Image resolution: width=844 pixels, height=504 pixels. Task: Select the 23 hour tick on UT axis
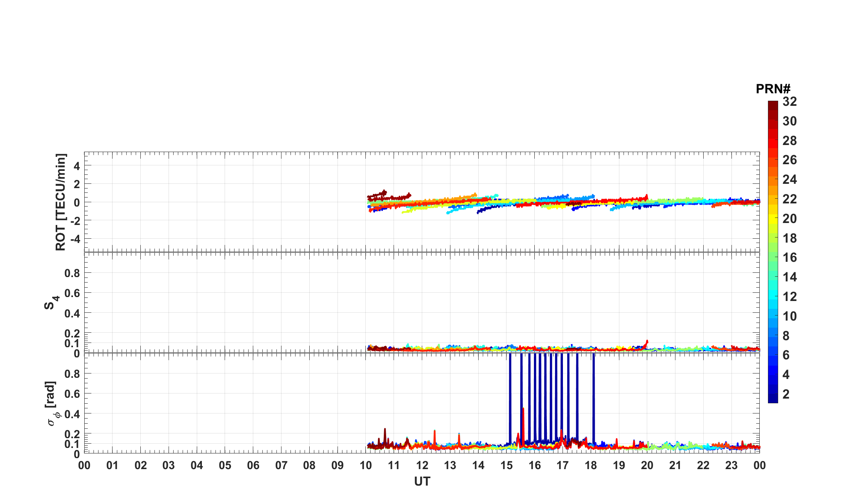(x=731, y=466)
